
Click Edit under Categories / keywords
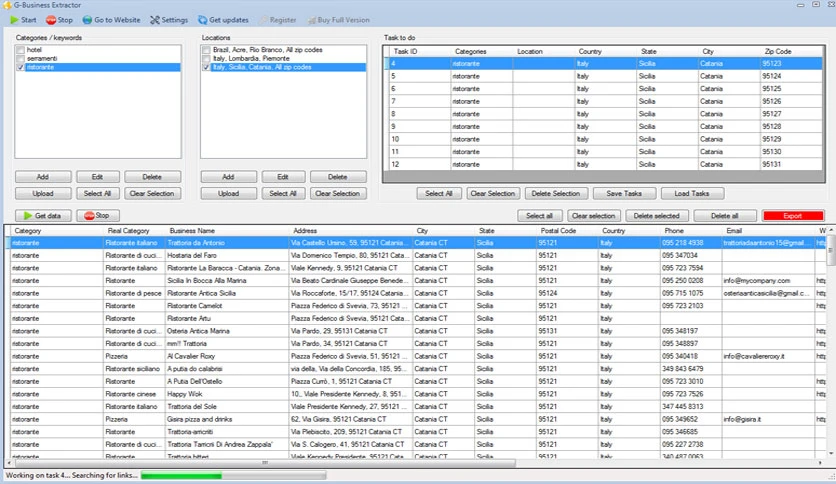coord(97,176)
